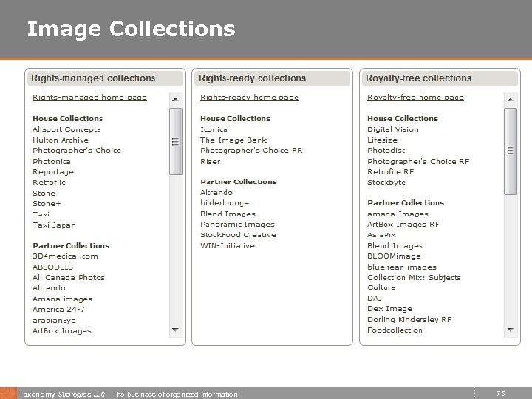Select Amana images in Rights-managed
Image resolution: width=532 pixels, height=399 pixels.
pyautogui.click(x=62, y=299)
